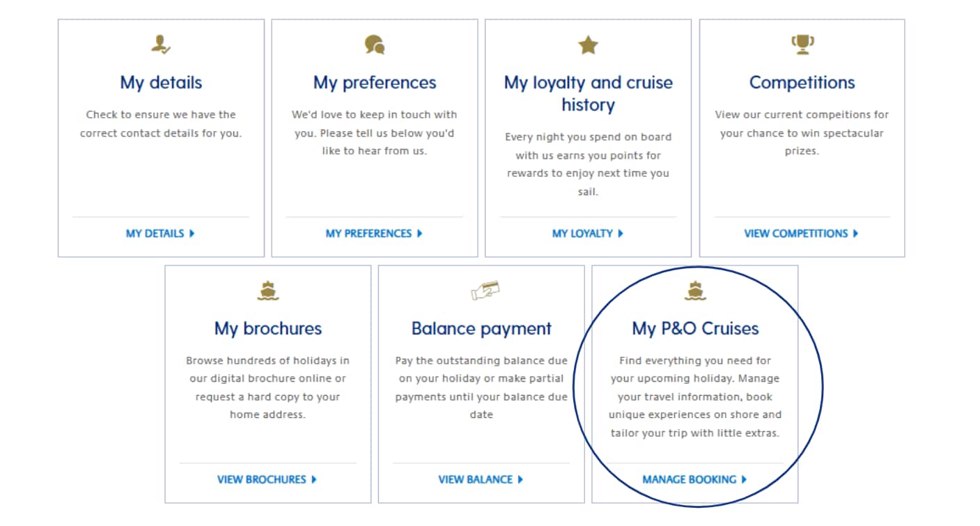Click the Balance payment heading
The height and width of the screenshot is (526, 980).
coord(481,328)
